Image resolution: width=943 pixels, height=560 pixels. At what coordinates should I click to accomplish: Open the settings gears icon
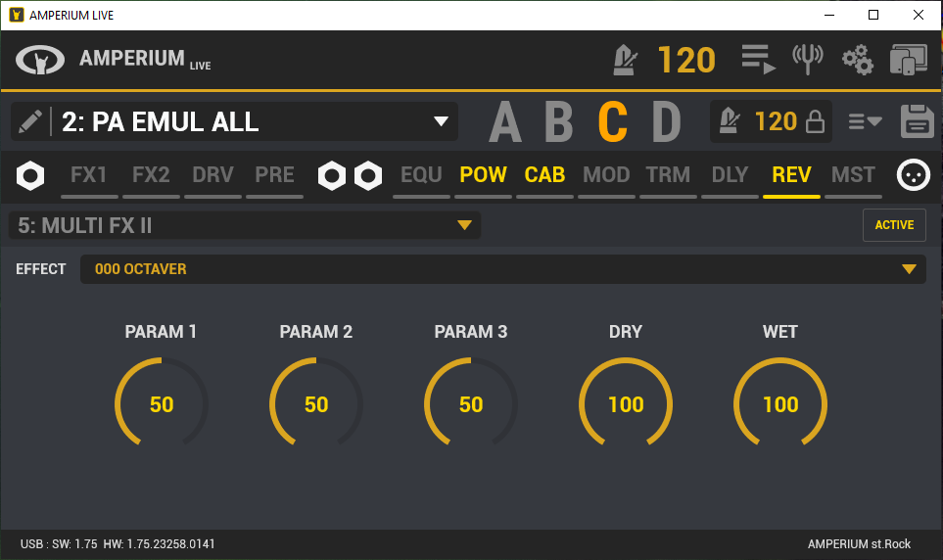pyautogui.click(x=858, y=60)
